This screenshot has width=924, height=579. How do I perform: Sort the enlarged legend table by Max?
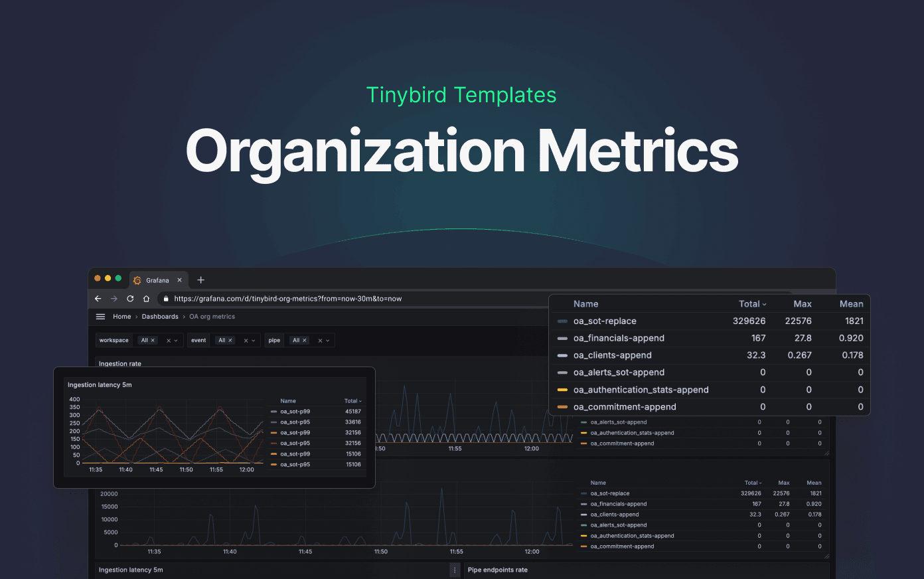803,304
